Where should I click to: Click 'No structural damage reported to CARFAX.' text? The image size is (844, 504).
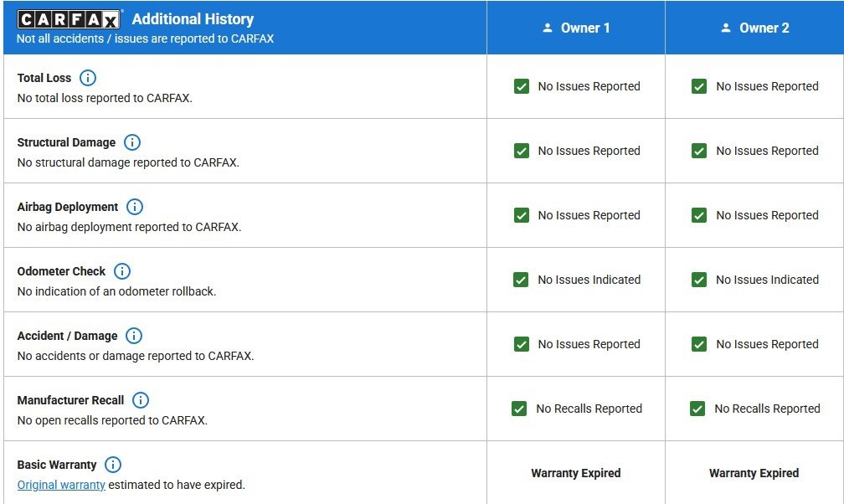tap(128, 162)
